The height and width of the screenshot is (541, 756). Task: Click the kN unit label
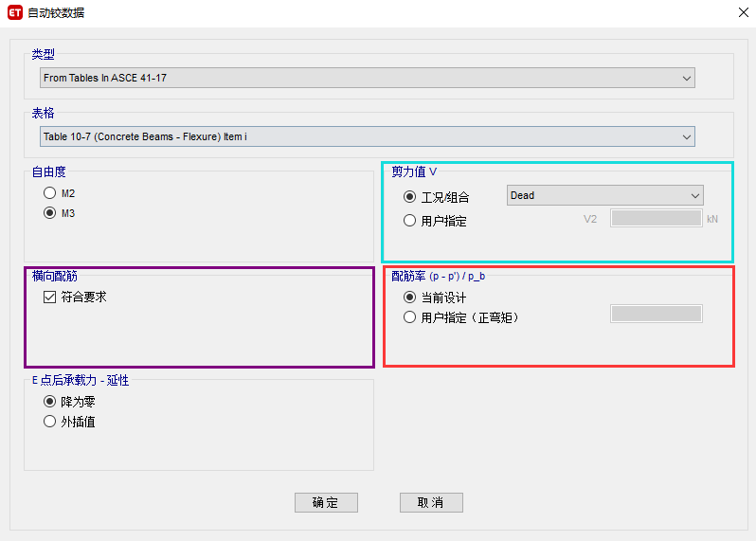pos(712,220)
